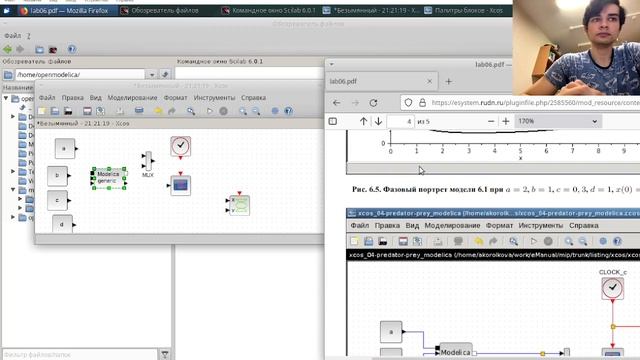Image resolution: width=640 pixels, height=360 pixels.
Task: Select the Modelica generic block
Action: [109, 178]
